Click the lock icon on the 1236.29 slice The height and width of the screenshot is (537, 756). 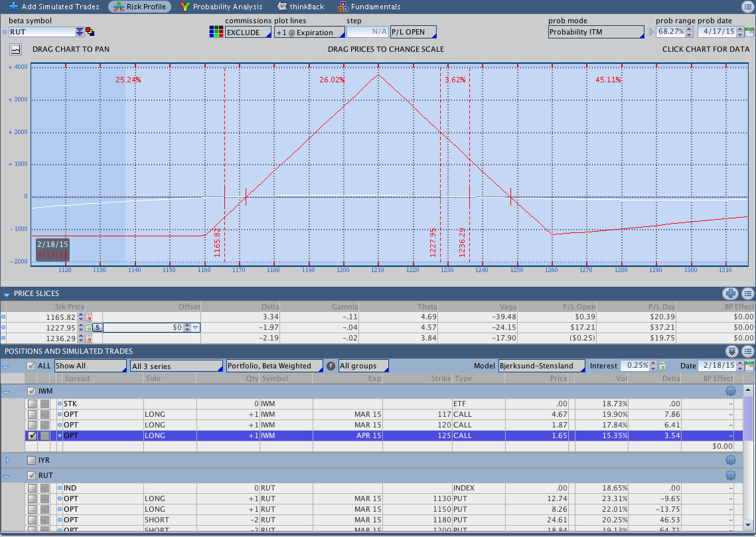coord(89,339)
